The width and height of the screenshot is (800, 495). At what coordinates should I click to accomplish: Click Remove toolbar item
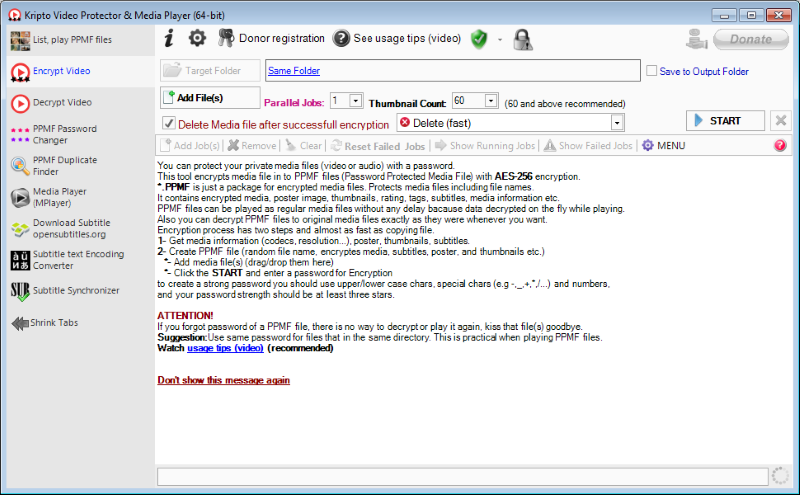point(252,146)
